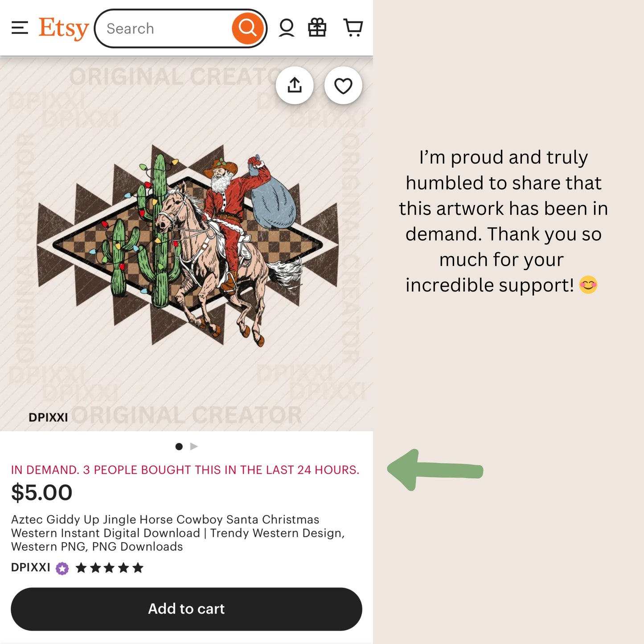Click the red In Demand notice
The height and width of the screenshot is (644, 644).
click(185, 470)
